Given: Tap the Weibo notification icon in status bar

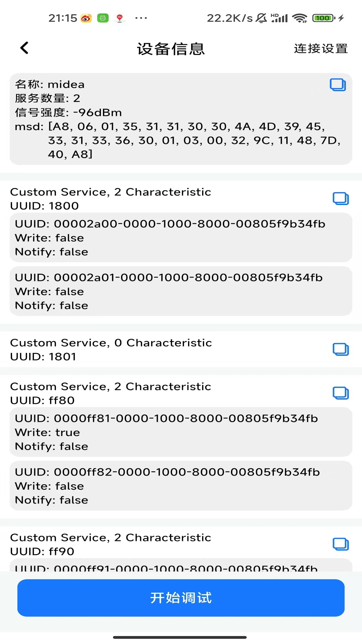Looking at the screenshot, I should (86, 18).
